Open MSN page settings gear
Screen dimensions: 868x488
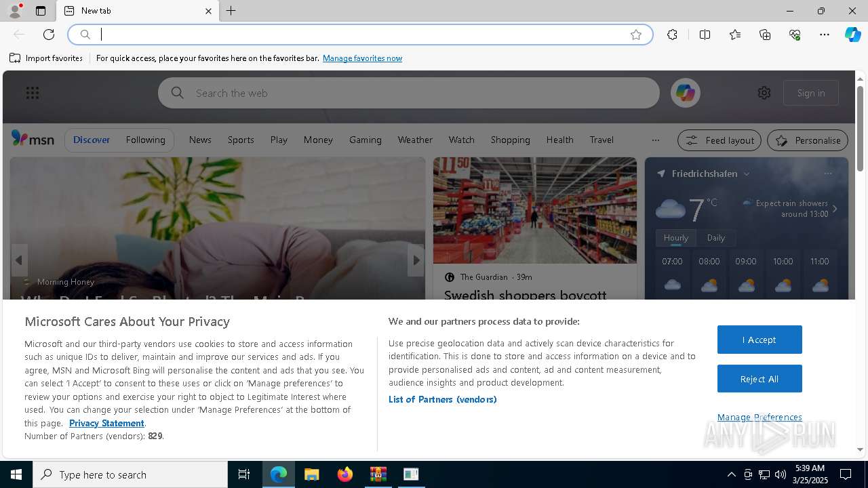tap(764, 93)
